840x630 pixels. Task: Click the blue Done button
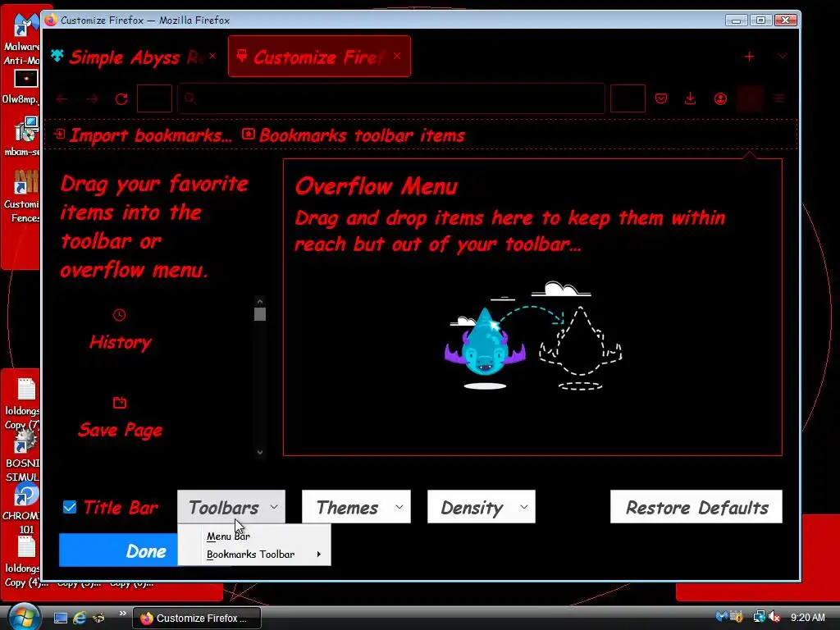coord(118,550)
